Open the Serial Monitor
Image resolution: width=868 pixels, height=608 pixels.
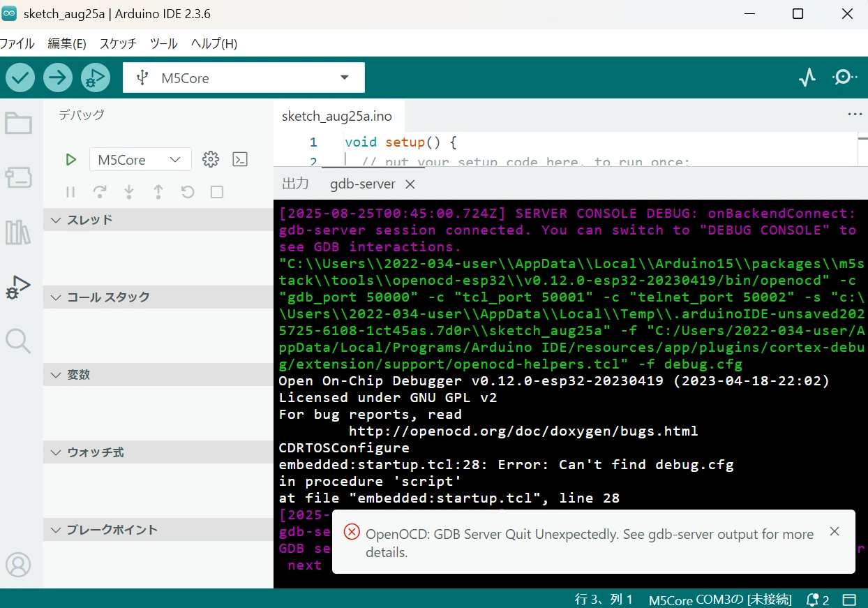point(845,77)
